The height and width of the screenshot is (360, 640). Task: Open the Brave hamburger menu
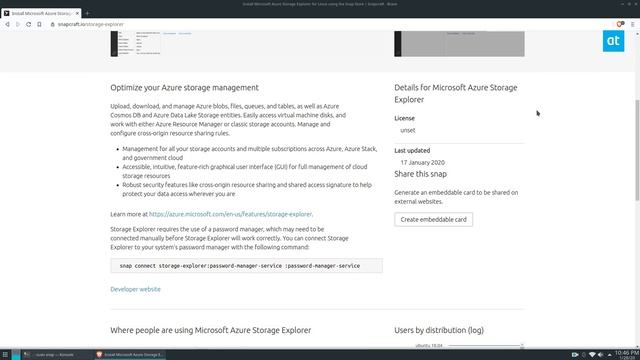coord(633,24)
